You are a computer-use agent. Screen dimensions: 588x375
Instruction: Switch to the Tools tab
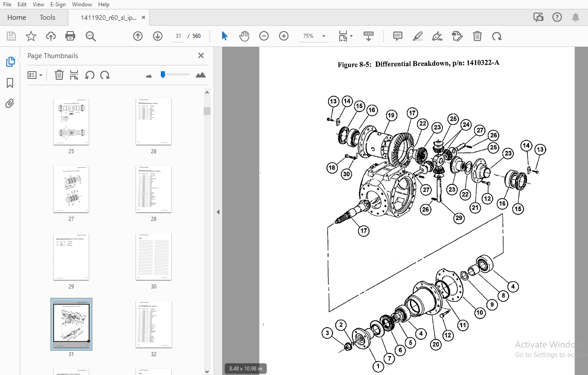click(x=47, y=18)
